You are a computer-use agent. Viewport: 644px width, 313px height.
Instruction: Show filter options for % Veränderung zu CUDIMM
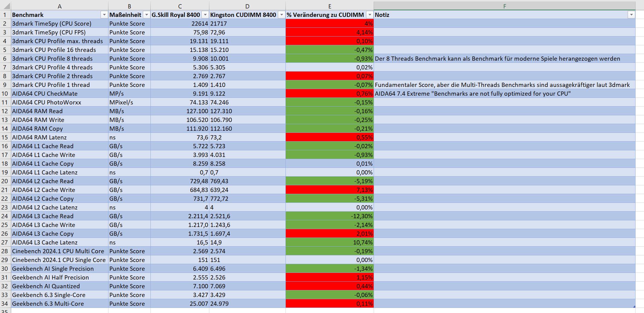pyautogui.click(x=370, y=15)
